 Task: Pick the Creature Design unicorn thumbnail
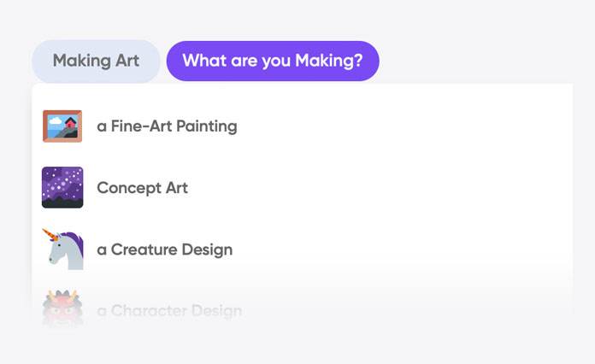coord(62,250)
